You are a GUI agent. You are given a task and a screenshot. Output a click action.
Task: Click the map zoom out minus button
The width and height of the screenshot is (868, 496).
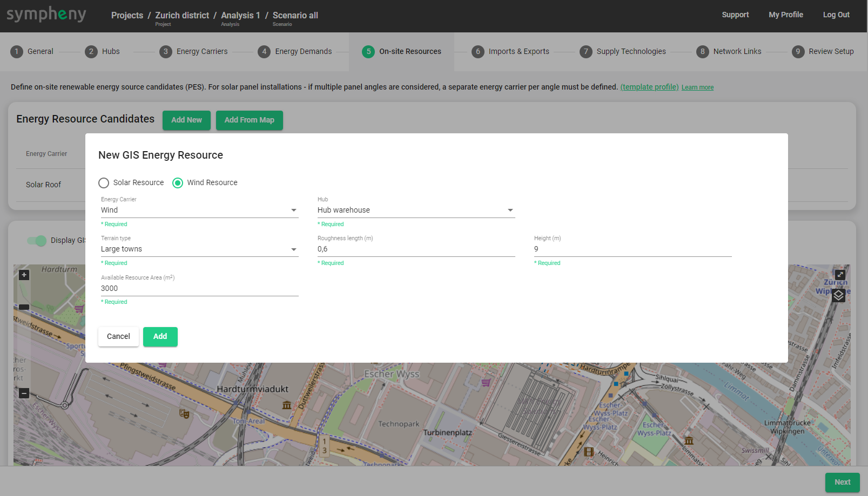point(24,393)
